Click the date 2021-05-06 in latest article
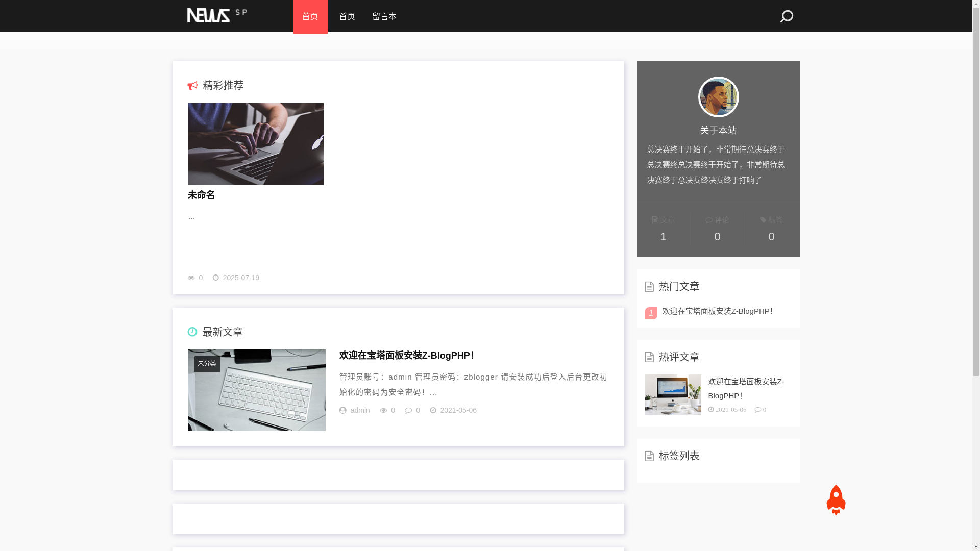Screen dimensions: 980x551 click(458, 410)
